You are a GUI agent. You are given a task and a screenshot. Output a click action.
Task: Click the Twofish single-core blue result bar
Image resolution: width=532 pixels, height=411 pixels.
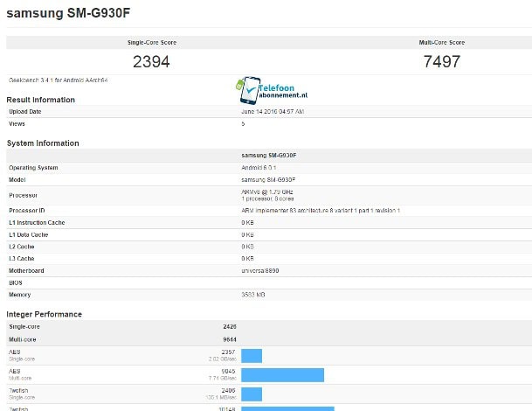pyautogui.click(x=252, y=394)
